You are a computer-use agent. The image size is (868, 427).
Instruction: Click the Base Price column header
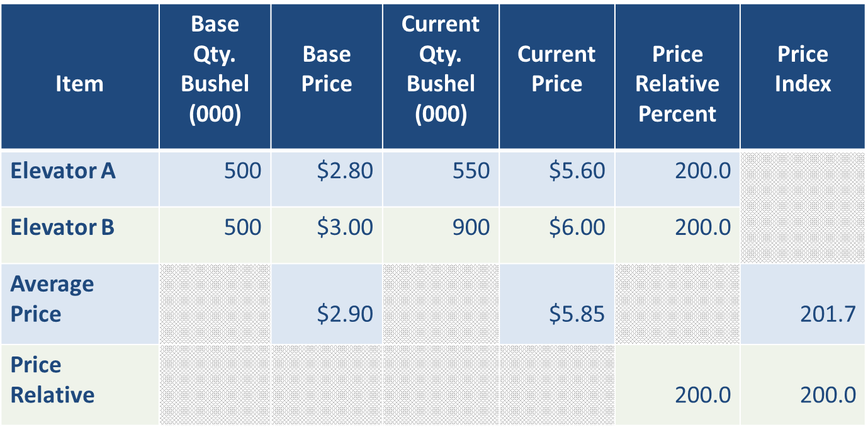[327, 69]
